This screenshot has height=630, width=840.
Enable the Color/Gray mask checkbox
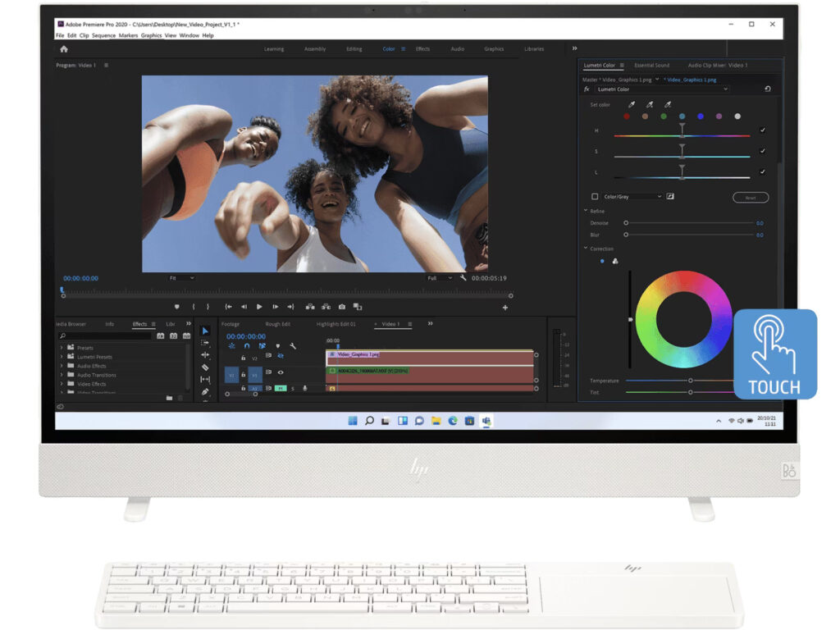click(595, 197)
